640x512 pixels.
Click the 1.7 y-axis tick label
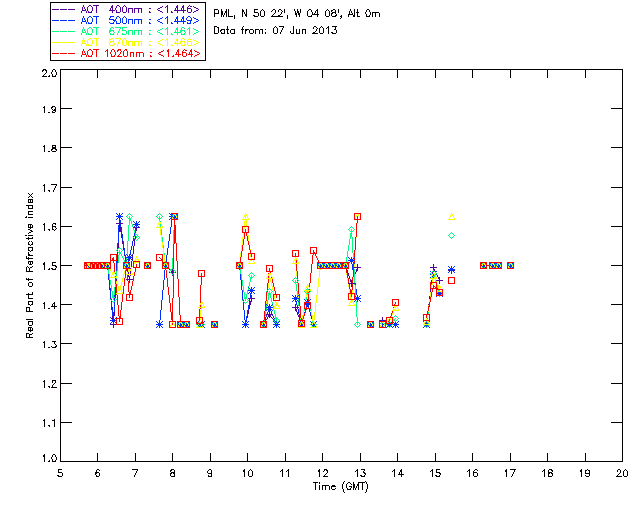49,187
